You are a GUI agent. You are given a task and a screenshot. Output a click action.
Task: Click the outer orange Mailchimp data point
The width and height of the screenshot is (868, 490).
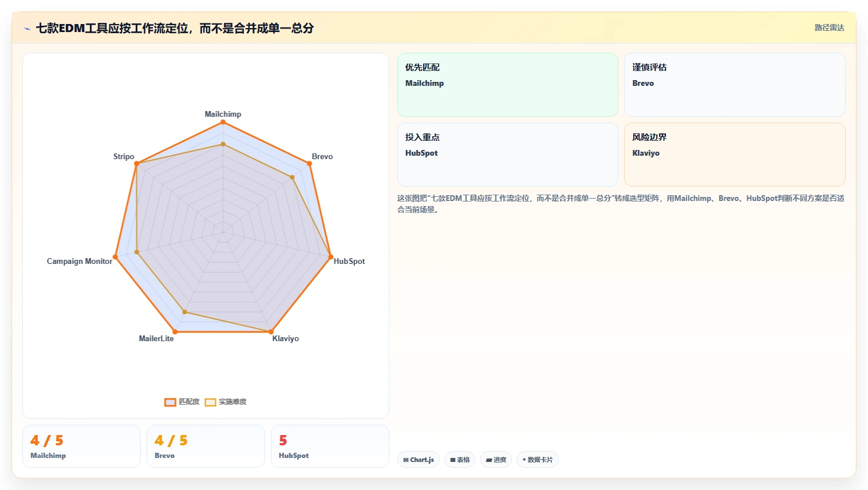[x=223, y=122]
